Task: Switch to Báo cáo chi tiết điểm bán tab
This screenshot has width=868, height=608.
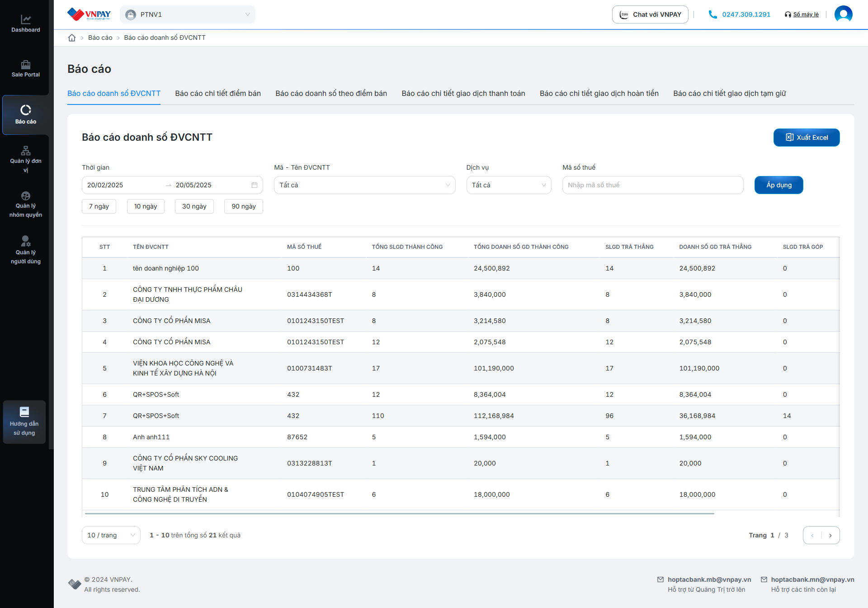Action: tap(218, 93)
